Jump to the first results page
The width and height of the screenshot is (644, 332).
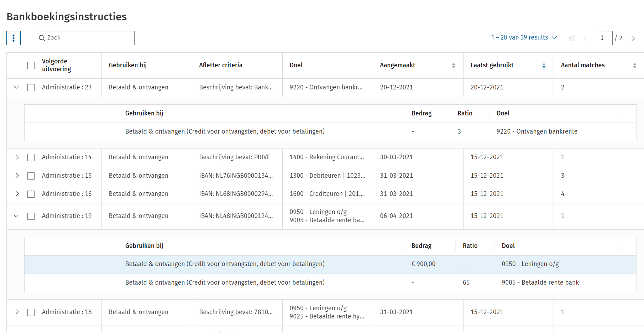point(572,38)
